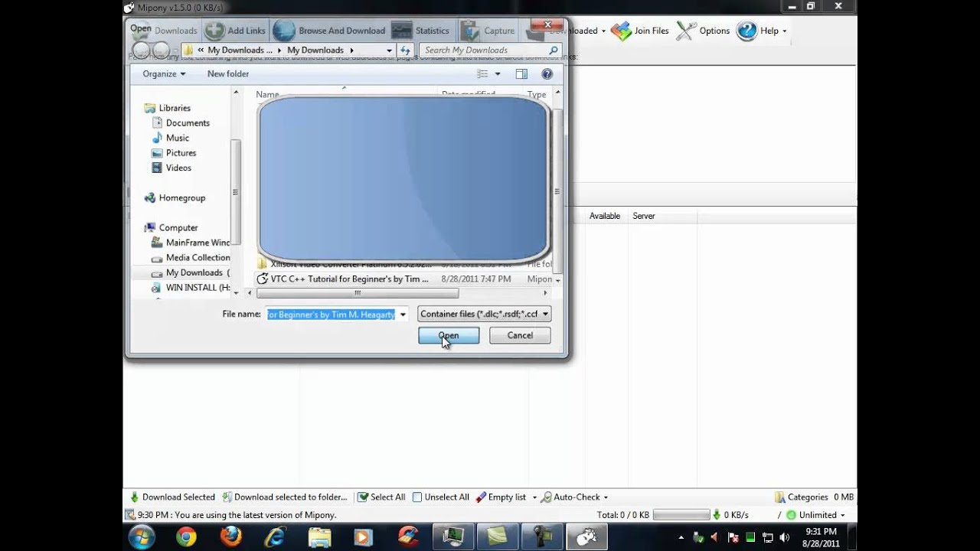
Task: Open Mipony Options
Action: [x=703, y=31]
